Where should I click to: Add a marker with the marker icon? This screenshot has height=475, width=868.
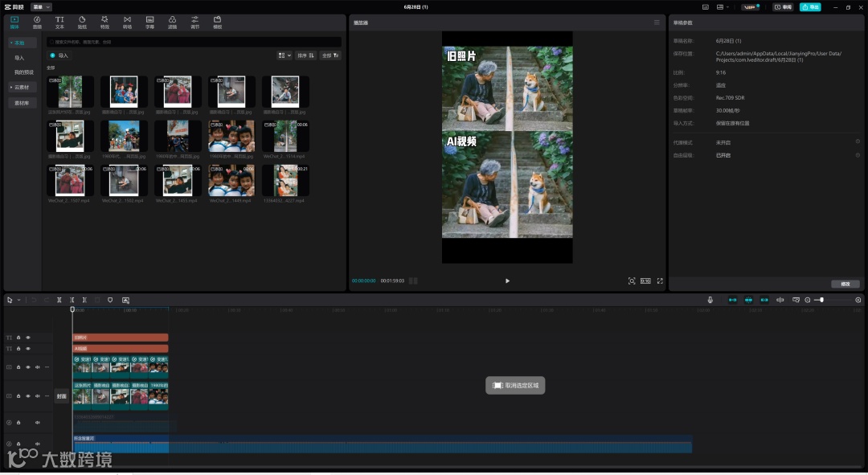pyautogui.click(x=110, y=300)
